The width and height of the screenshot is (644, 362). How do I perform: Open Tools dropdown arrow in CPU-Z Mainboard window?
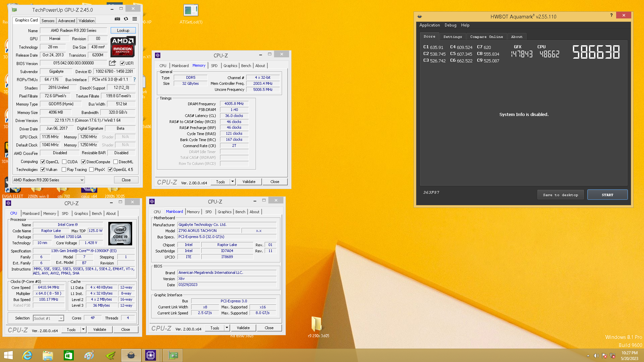(x=227, y=328)
